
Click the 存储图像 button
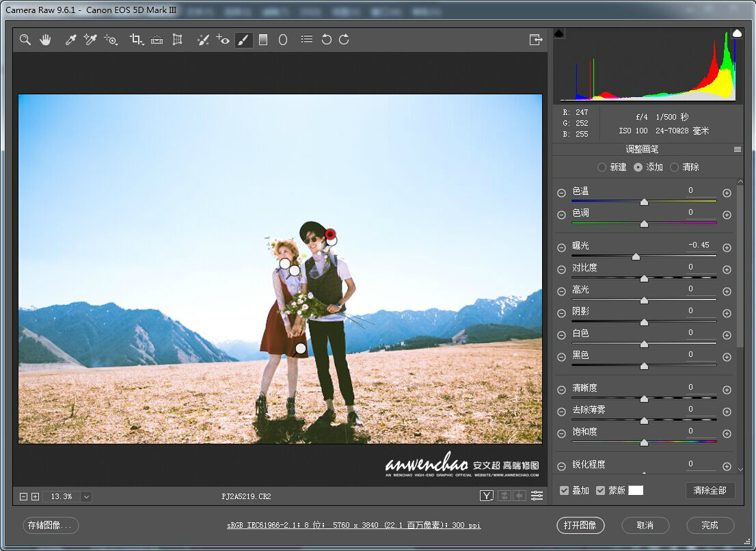click(x=51, y=526)
